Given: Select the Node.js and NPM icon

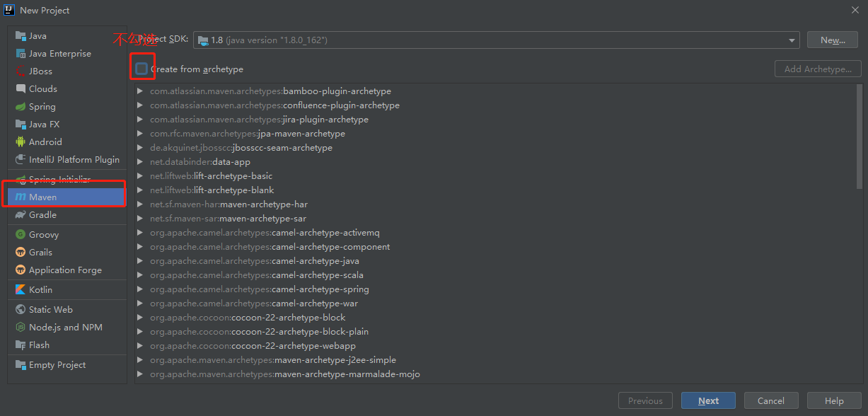Looking at the screenshot, I should click(x=21, y=328).
